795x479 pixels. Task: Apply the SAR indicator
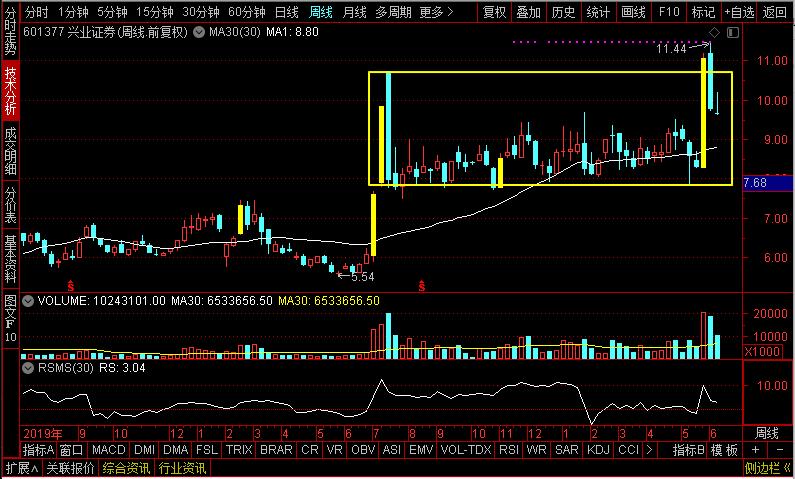click(566, 450)
